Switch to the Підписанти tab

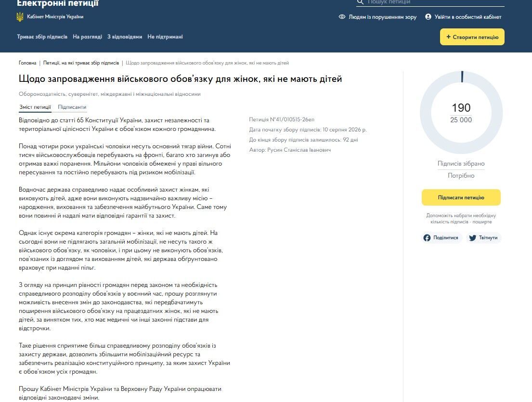(72, 107)
